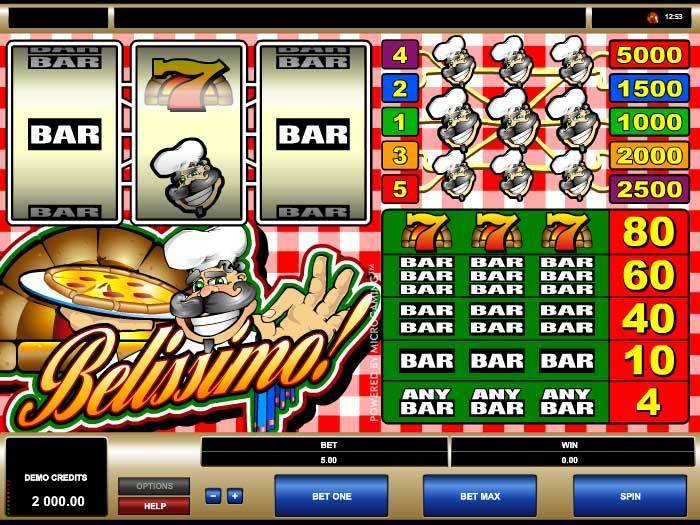Open the OPTIONS panel
The width and height of the screenshot is (700, 525).
point(154,486)
